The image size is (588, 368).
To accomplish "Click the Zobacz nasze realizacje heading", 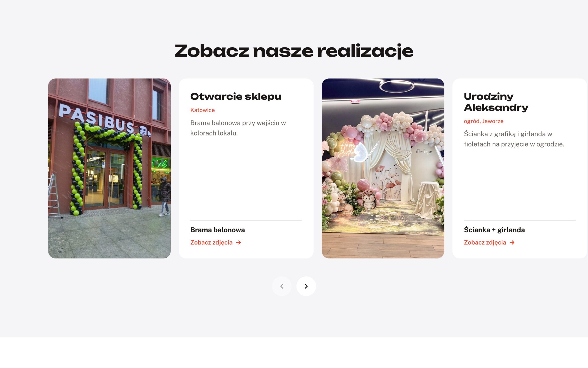I will pyautogui.click(x=294, y=51).
